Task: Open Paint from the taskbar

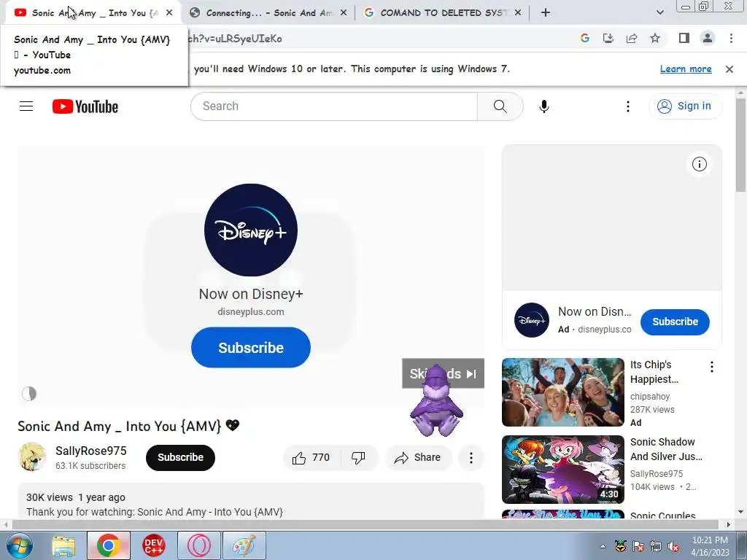Action: click(244, 545)
